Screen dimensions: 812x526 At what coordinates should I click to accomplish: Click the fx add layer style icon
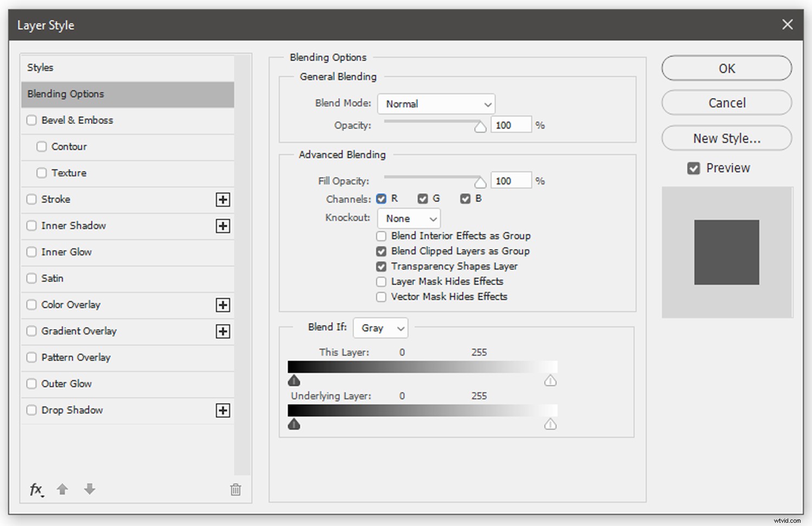click(36, 489)
